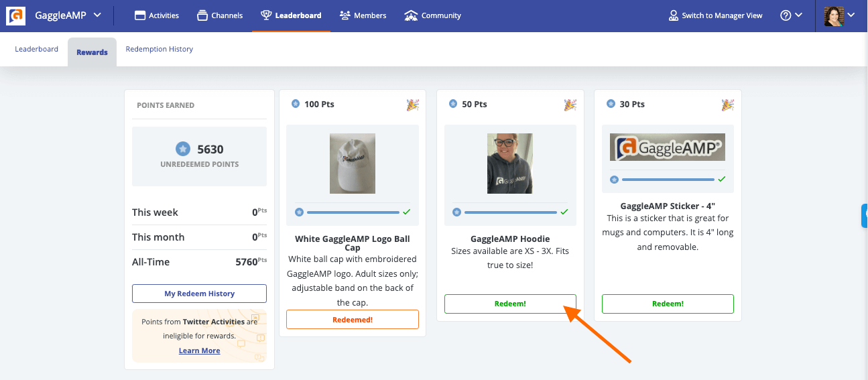Click the star icon beside 100 Pts
868x380 pixels.
coord(296,104)
